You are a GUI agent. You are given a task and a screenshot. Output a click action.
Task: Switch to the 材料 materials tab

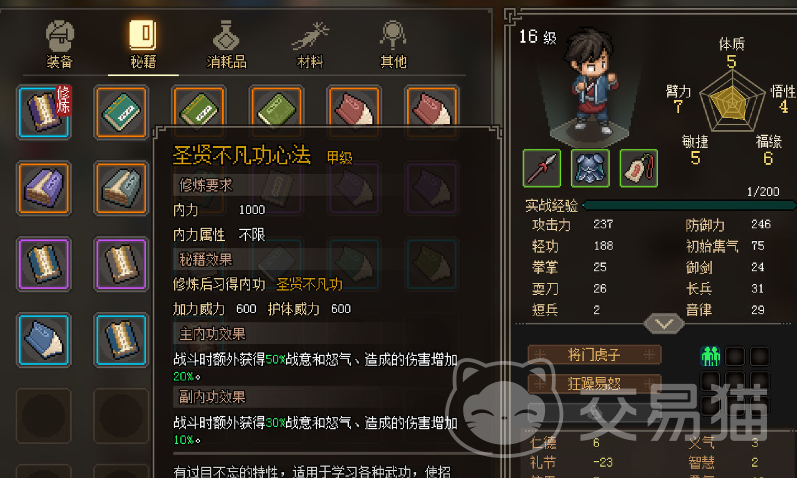click(x=310, y=45)
